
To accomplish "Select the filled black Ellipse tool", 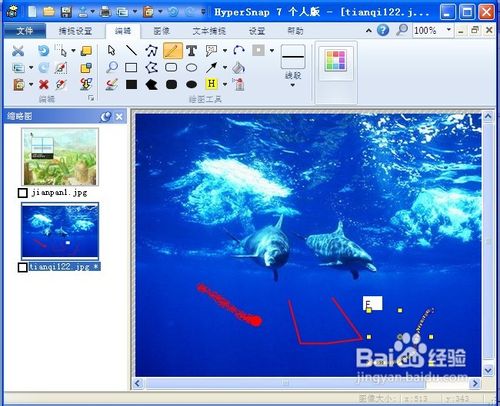I will coord(191,84).
